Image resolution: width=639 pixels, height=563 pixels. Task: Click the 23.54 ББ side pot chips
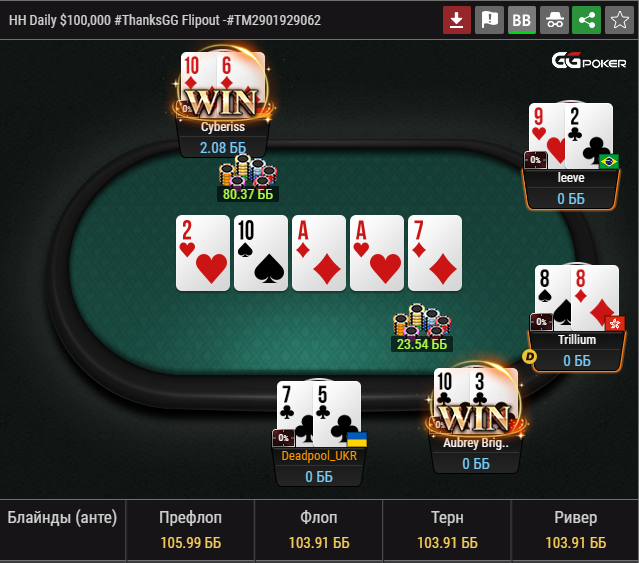(x=422, y=328)
